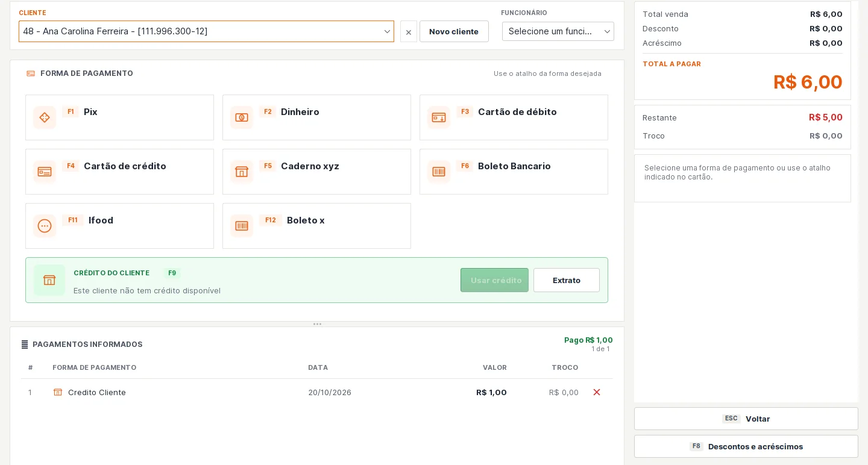Viewport: 868px width, 465px height.
Task: Choose Dinheiro as payment method
Action: (316, 117)
